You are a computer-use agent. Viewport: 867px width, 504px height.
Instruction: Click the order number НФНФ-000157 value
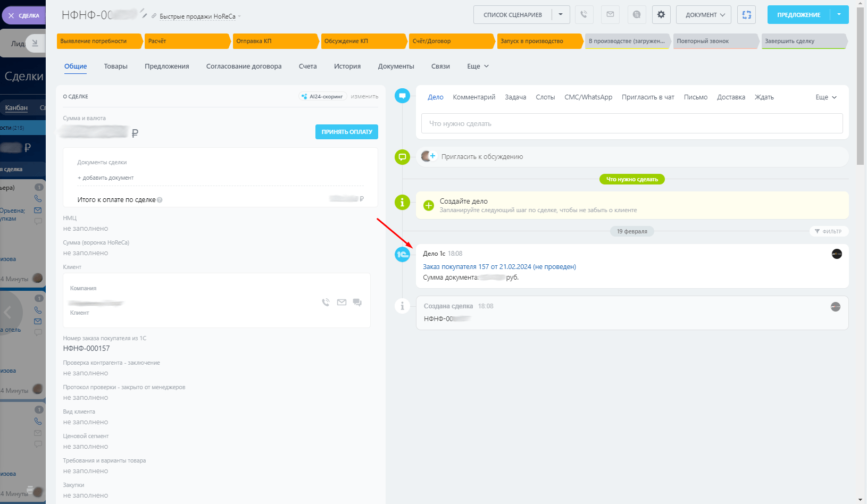(86, 349)
